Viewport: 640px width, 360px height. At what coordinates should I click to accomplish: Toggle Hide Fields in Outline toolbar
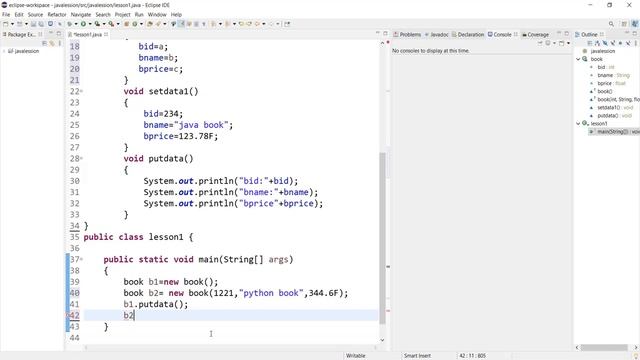(605, 43)
